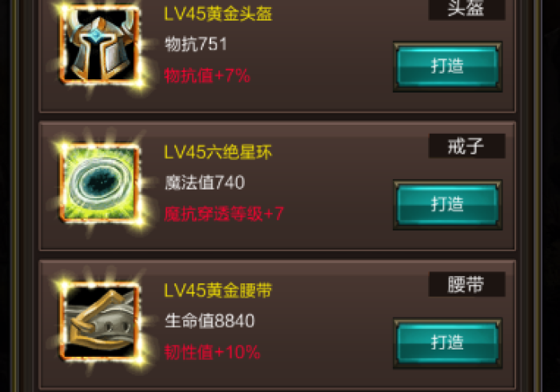Open the LV45黄金头盔 item name
Image resolution: width=560 pixels, height=392 pixels.
pos(218,14)
